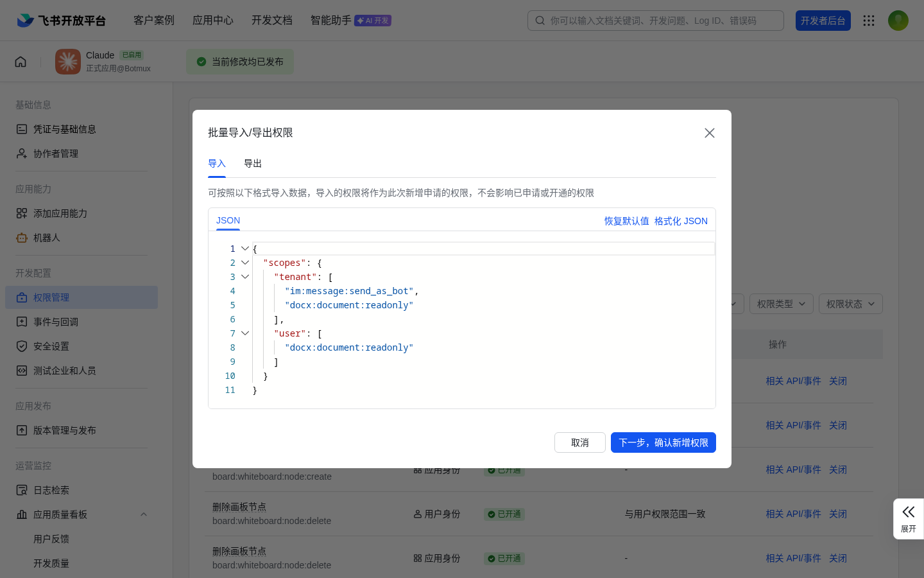Open 开发质量 sidebar sub-item

click(x=51, y=563)
